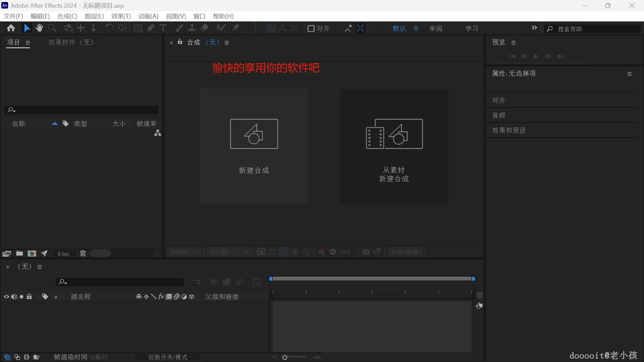Click the 新建合成 button
This screenshot has width=644, height=362.
coord(254,146)
